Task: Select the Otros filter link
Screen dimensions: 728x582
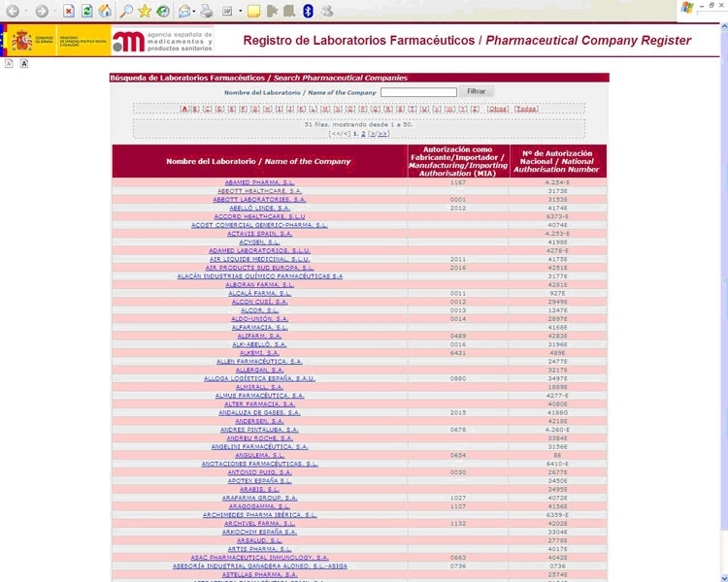Action: pos(498,109)
